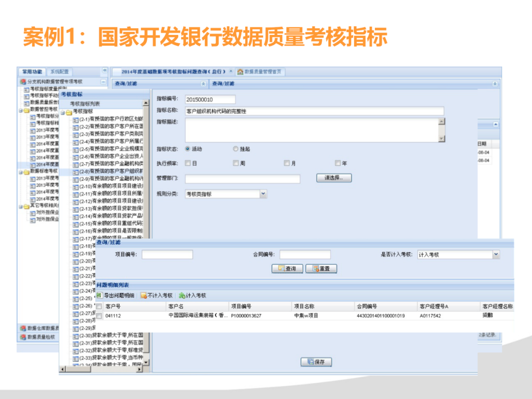
Task: Click the 指标描述 textarea scroll down arrow
Action: (x=441, y=138)
